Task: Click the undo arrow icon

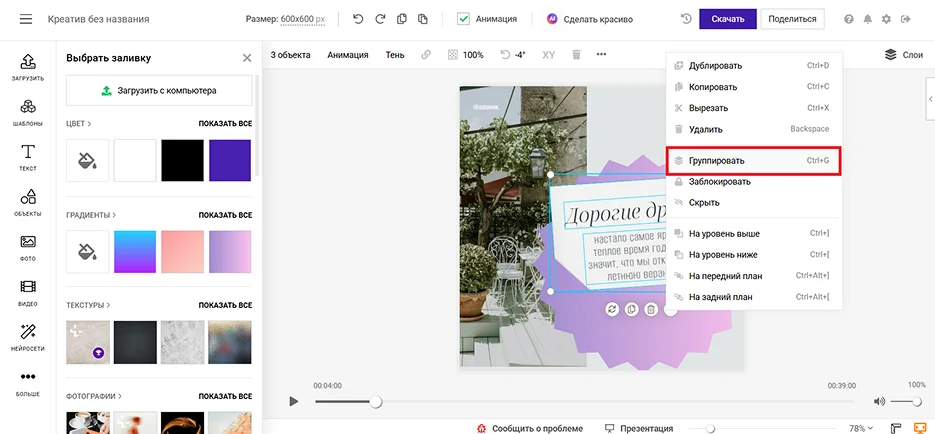Action: tap(358, 19)
